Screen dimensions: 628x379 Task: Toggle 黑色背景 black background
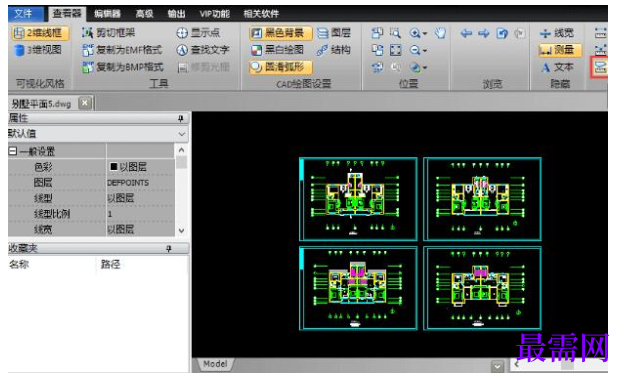point(280,33)
